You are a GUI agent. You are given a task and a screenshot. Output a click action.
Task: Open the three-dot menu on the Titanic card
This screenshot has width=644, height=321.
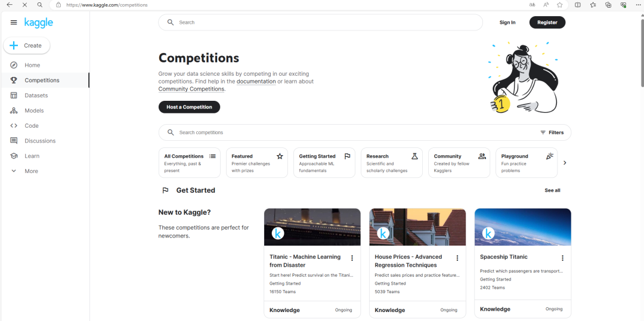tap(352, 258)
